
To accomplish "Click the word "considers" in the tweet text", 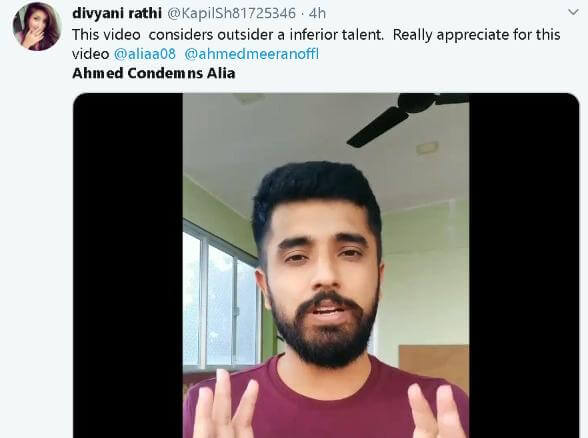I will click(180, 34).
